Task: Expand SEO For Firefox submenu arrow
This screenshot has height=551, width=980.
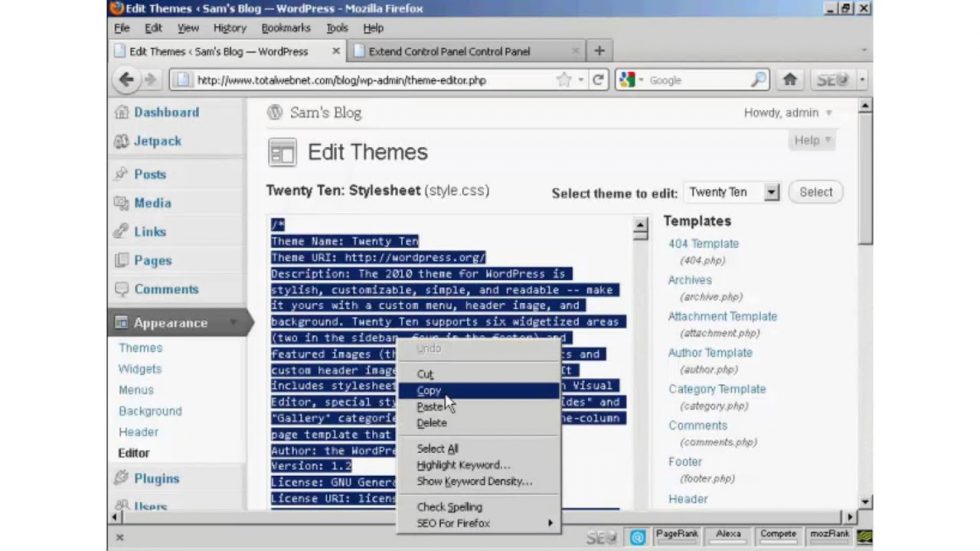Action: [x=550, y=523]
